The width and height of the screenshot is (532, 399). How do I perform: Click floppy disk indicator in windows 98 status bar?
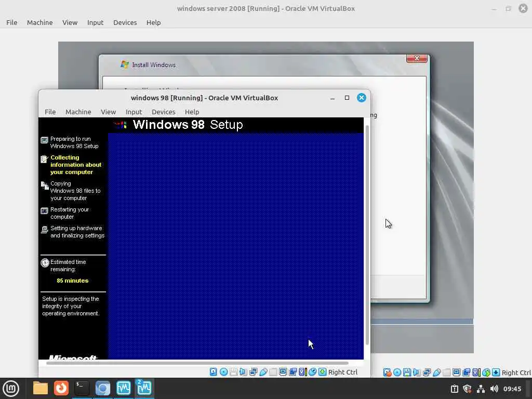point(233,372)
